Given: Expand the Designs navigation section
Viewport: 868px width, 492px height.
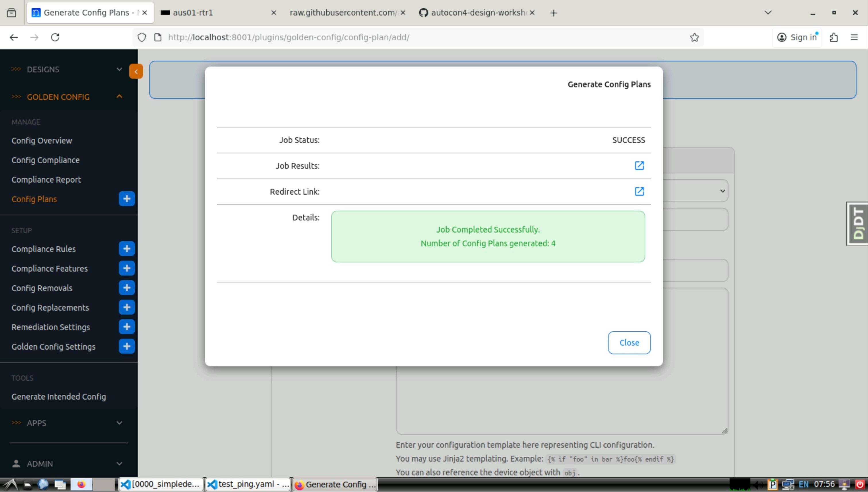Looking at the screenshot, I should coord(67,69).
